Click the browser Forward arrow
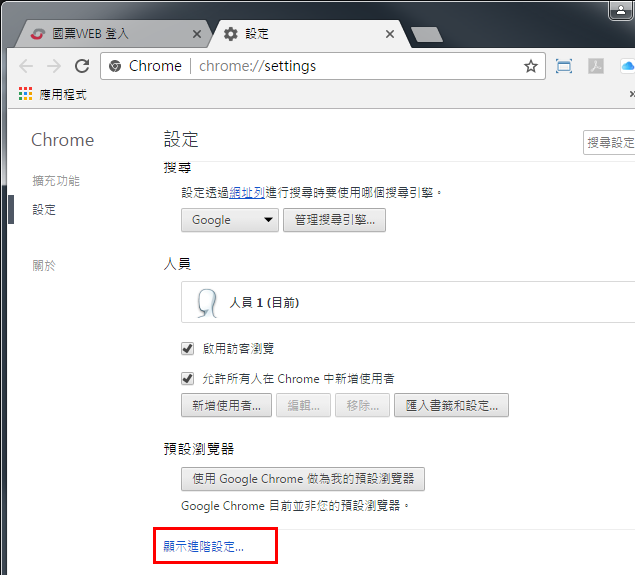635x575 pixels. [54, 66]
